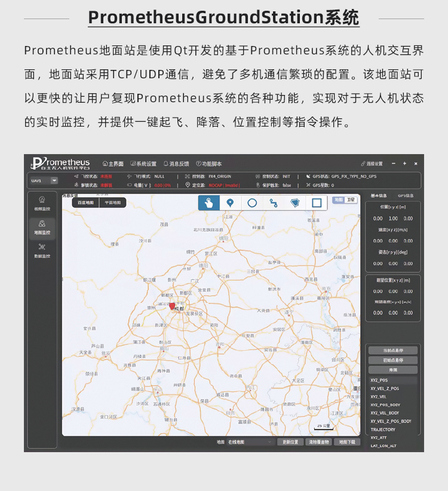Viewport: 448px width, 491px height.
Task: Click the 降落 land button
Action: pos(393,370)
